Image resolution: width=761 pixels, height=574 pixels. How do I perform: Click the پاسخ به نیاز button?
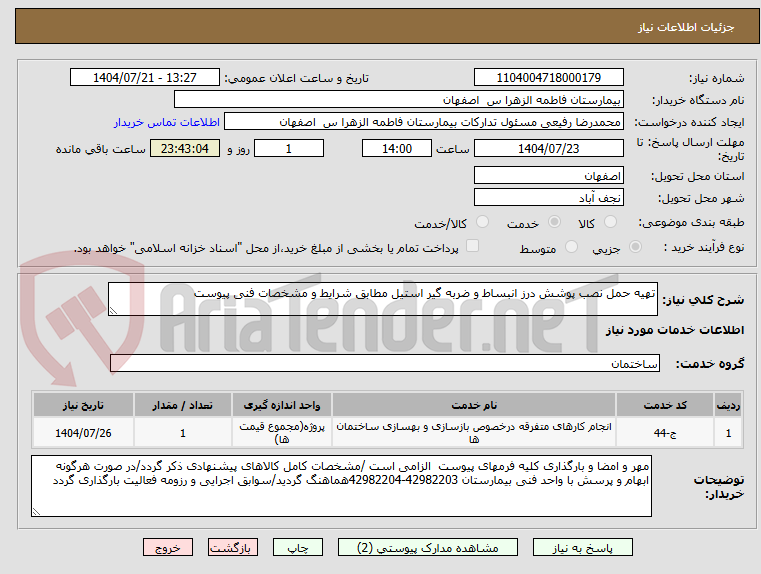[x=582, y=547]
